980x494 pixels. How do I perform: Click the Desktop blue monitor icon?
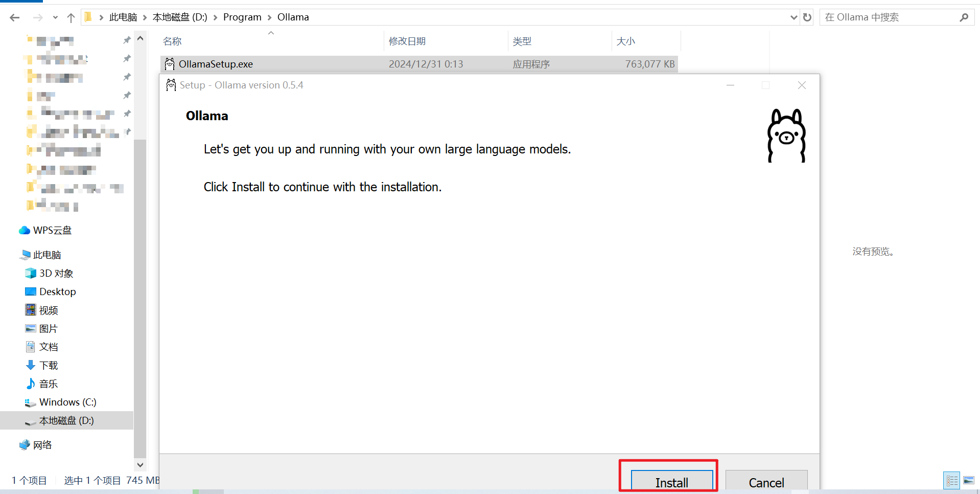[x=31, y=291]
